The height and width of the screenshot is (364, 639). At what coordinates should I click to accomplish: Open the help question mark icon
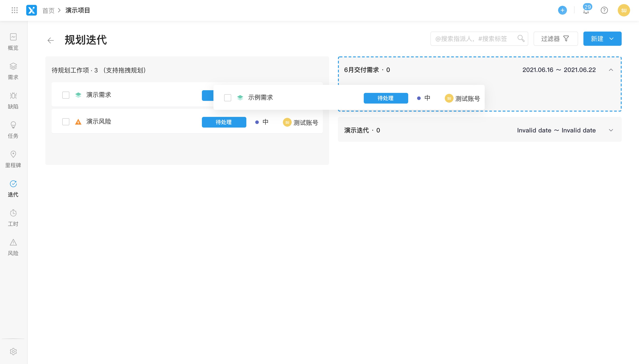pos(604,10)
